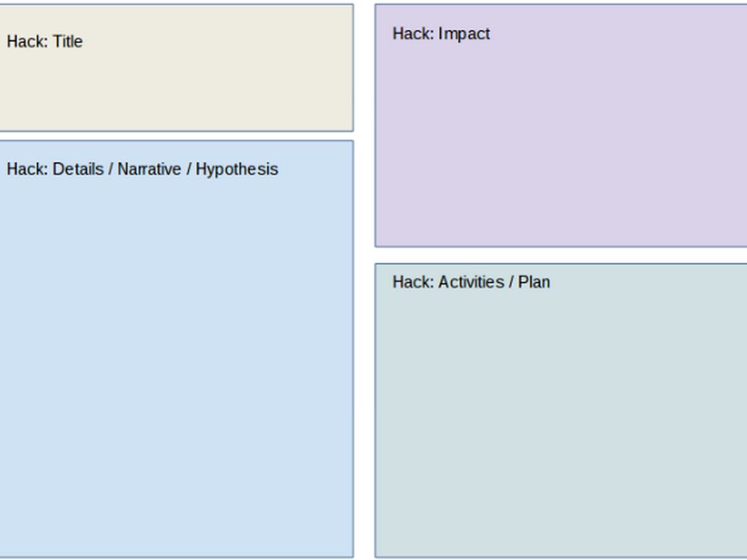Click the word 'Hack:' in Title box
The width and height of the screenshot is (747, 560).
click(27, 42)
